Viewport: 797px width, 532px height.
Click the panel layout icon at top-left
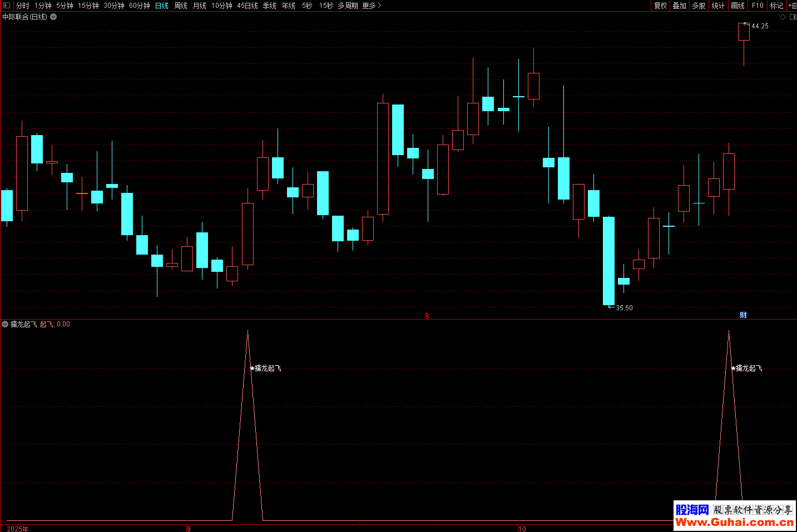pyautogui.click(x=7, y=6)
